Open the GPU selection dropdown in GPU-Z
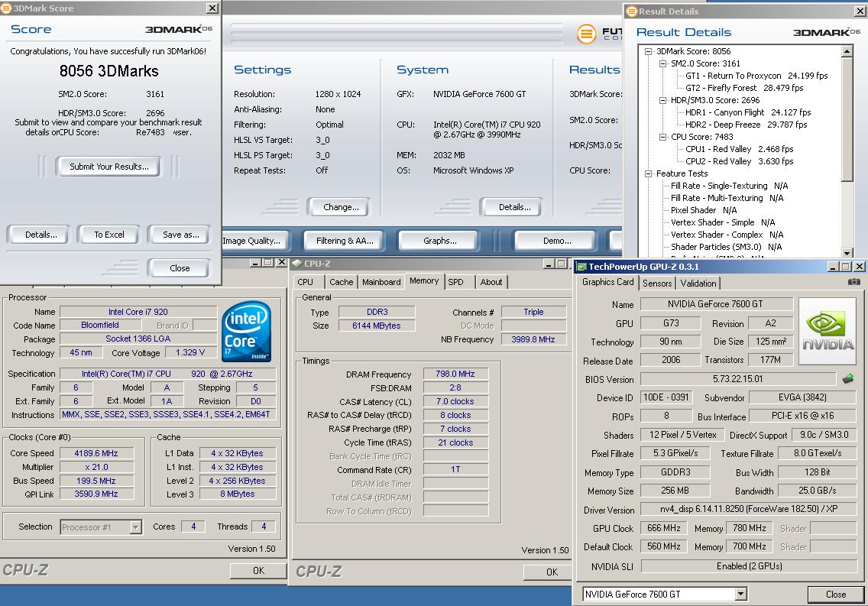868x606 pixels. point(740,594)
